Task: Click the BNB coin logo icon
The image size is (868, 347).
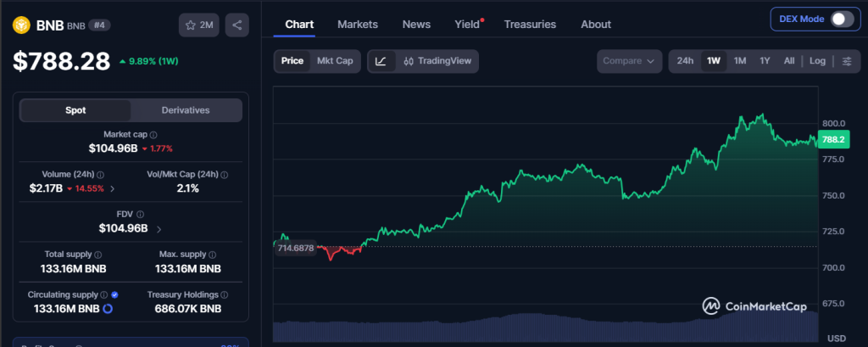Action: 21,25
